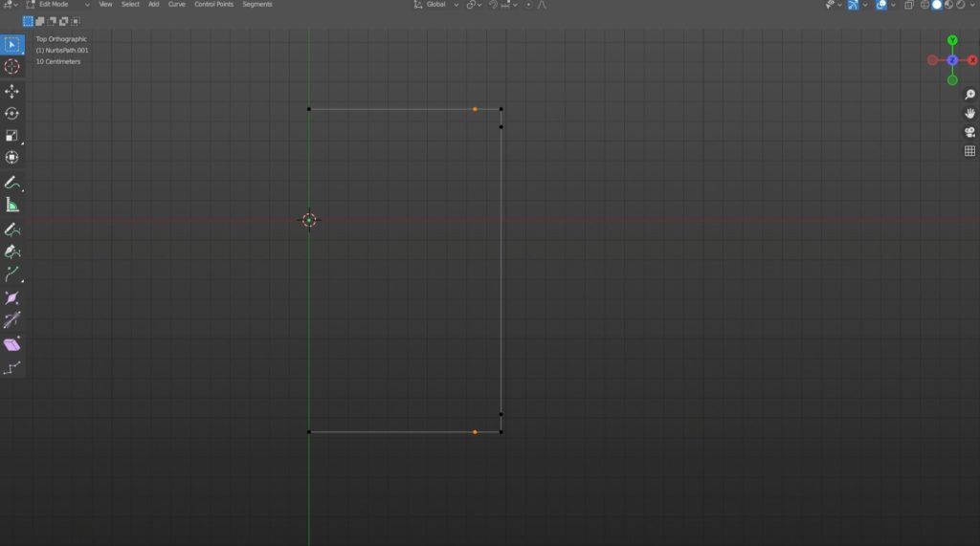
Task: Choose the Measure tool
Action: click(11, 205)
